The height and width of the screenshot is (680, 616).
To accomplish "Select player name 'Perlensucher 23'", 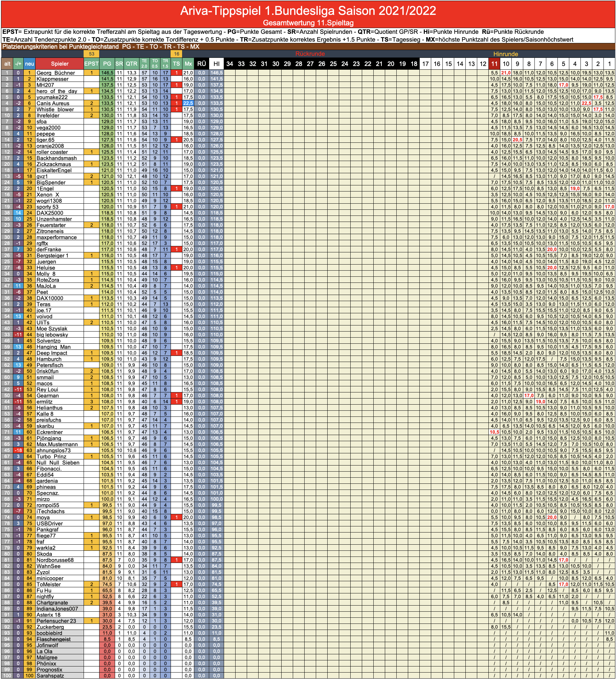I will click(x=56, y=621).
